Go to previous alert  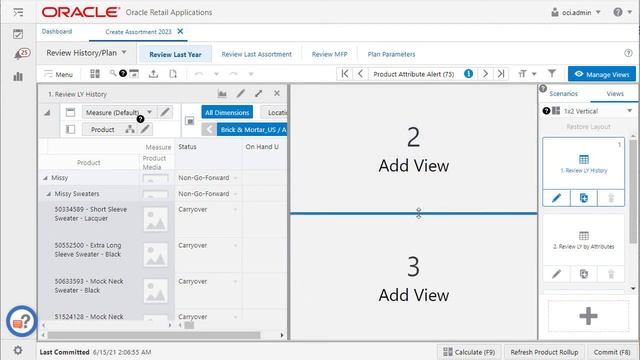click(x=360, y=73)
